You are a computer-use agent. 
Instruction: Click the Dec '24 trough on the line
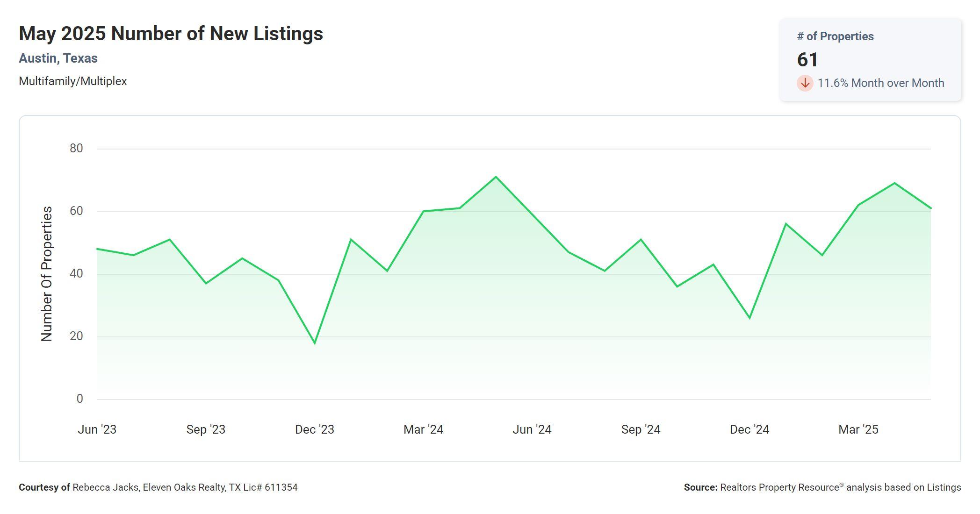tap(749, 318)
